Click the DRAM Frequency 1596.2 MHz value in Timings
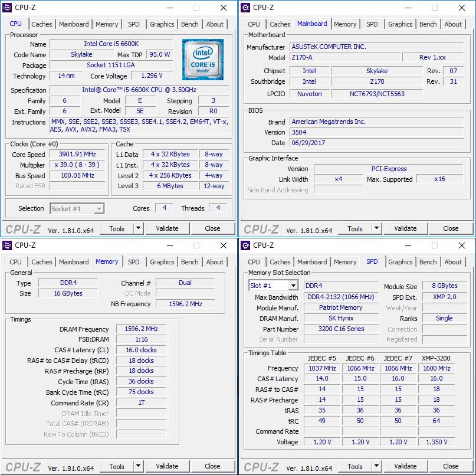476x475 pixels. 142,329
